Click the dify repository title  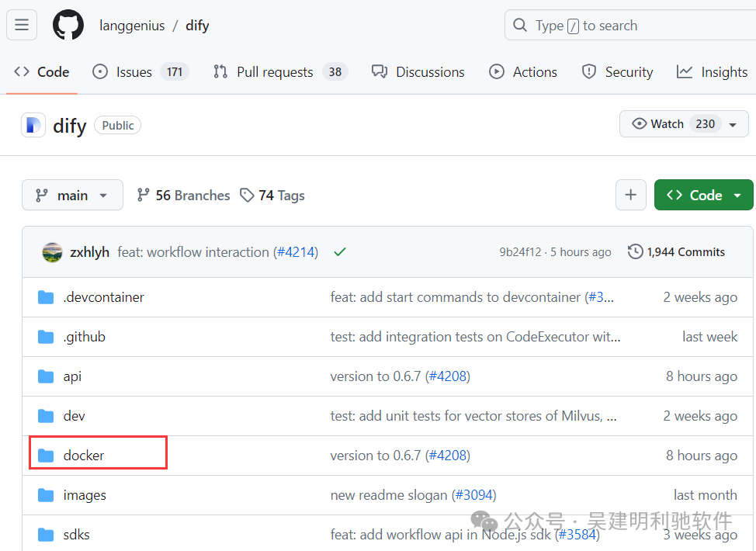(x=69, y=126)
